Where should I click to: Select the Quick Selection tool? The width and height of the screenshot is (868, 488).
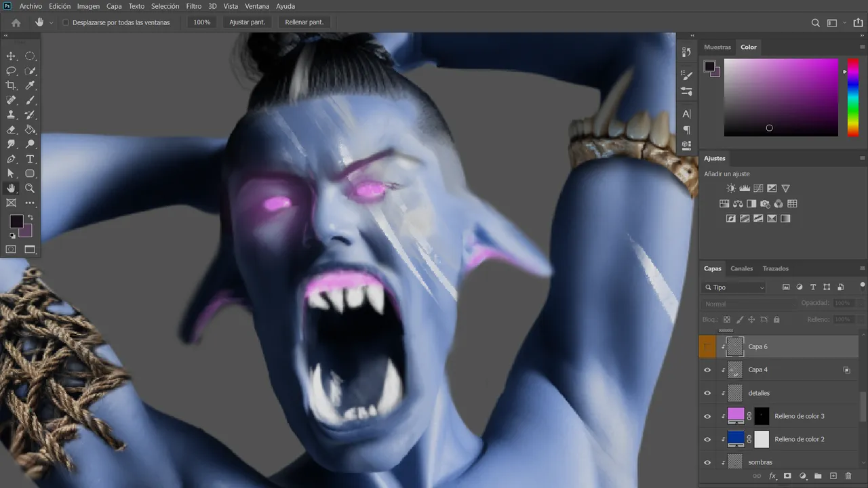pos(30,70)
